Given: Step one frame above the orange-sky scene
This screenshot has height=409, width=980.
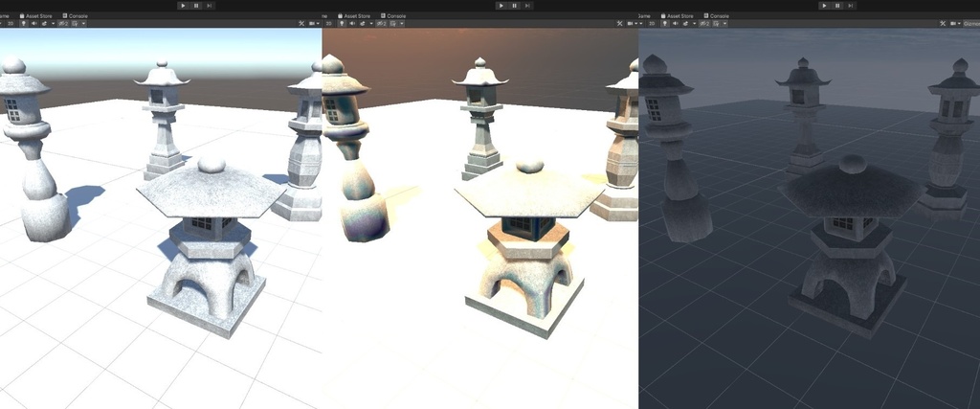Looking at the screenshot, I should click(527, 6).
